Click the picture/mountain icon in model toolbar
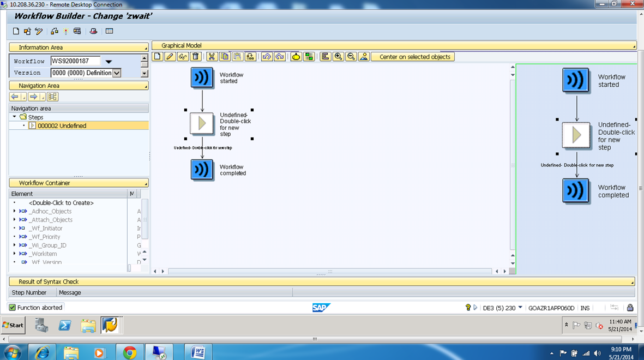 (364, 57)
